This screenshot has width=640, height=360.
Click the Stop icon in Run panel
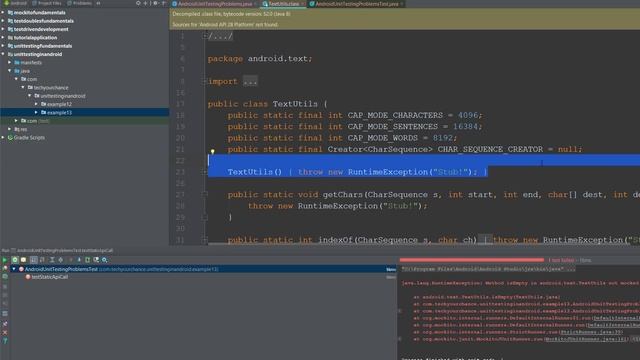(5, 286)
